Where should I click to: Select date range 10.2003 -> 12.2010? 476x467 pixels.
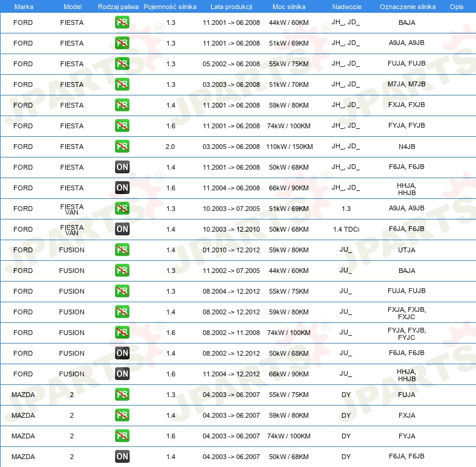[x=231, y=229]
